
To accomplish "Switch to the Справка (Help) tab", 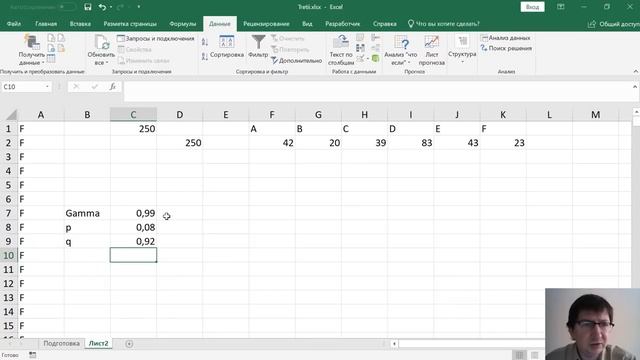I will click(x=384, y=24).
